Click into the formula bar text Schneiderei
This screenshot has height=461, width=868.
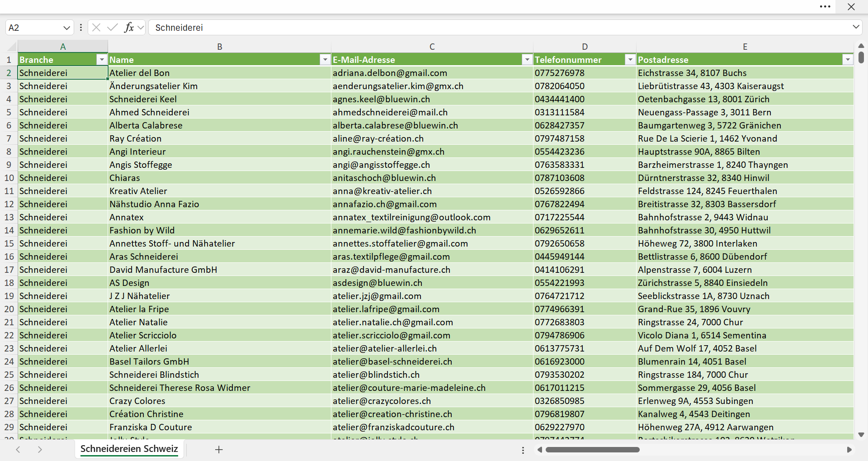(179, 28)
